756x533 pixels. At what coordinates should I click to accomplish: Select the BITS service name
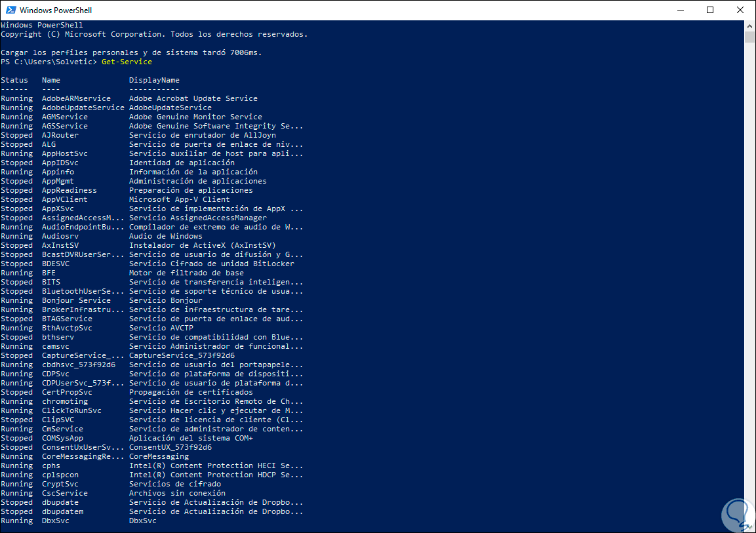(51, 282)
